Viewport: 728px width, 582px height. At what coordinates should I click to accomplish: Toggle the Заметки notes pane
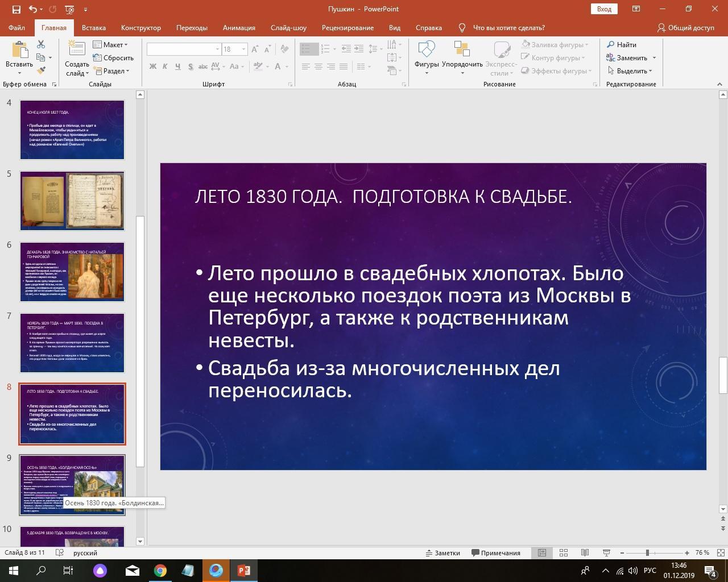(x=443, y=553)
